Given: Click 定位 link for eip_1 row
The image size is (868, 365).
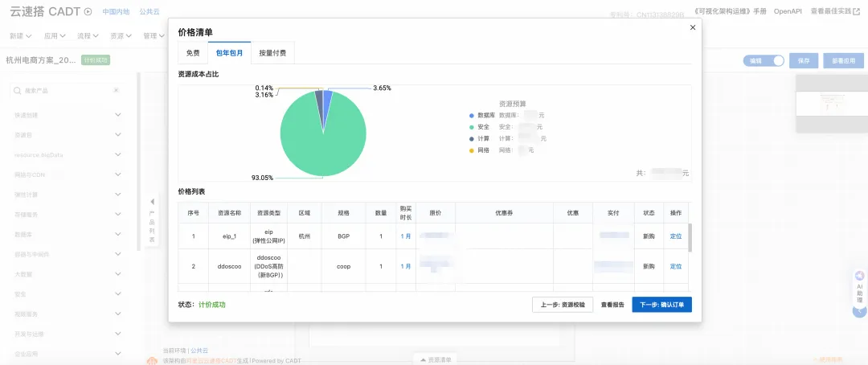Looking at the screenshot, I should coord(676,236).
